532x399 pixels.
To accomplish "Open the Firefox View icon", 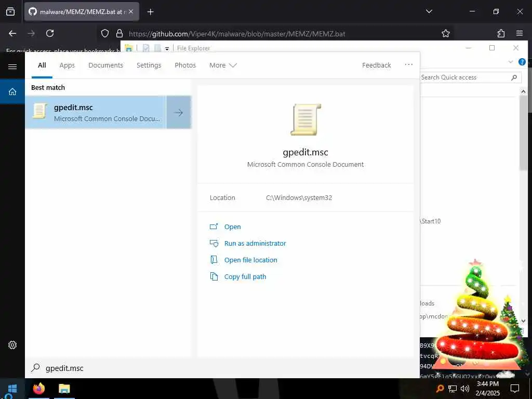I will [x=10, y=11].
